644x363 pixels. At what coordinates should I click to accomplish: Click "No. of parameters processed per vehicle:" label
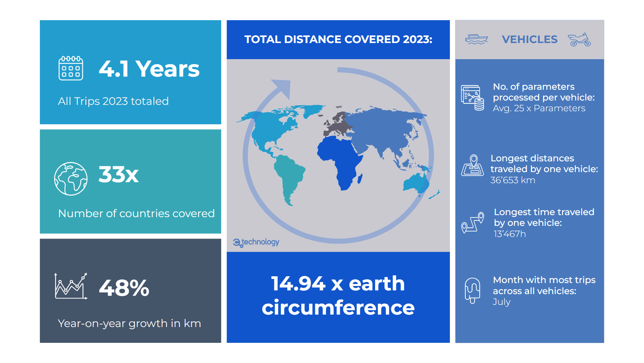click(544, 92)
